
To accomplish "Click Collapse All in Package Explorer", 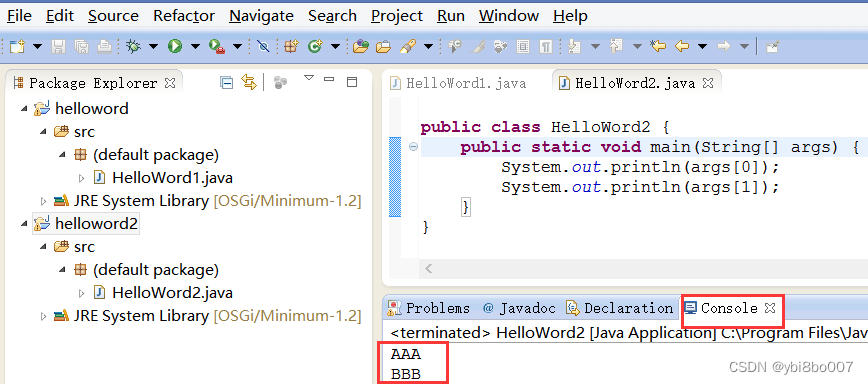I will pos(226,83).
